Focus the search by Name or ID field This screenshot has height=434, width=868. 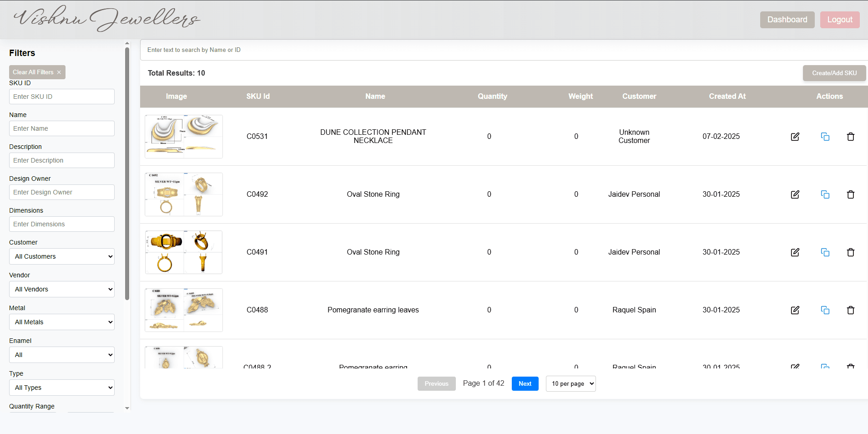click(500, 50)
